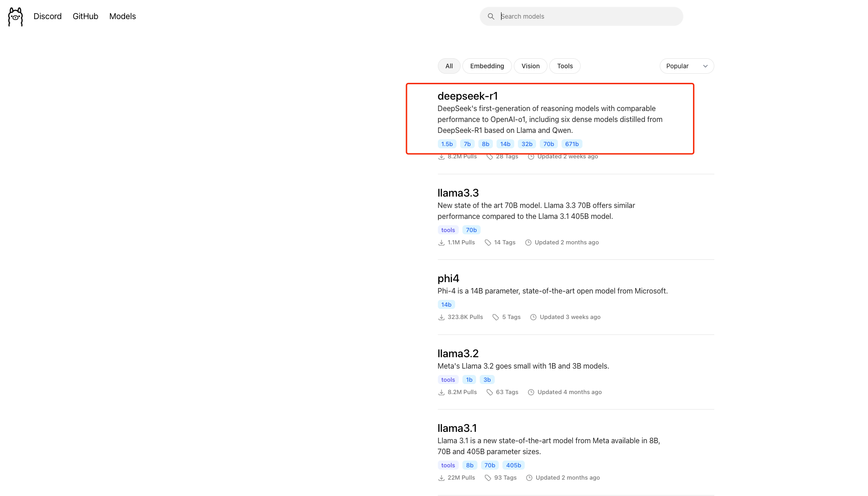The image size is (868, 496).
Task: Click the download icon beside 22M Pulls
Action: tap(441, 478)
